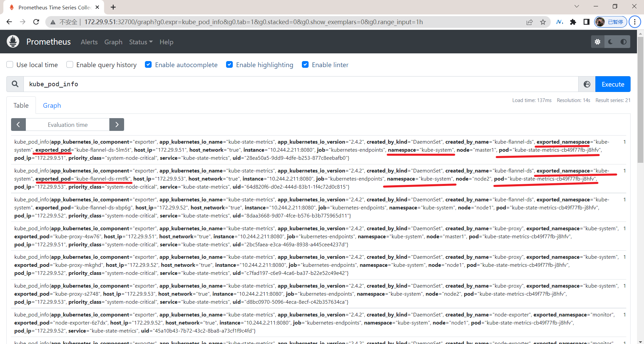Go forward in browser history
644x344 pixels.
22,22
